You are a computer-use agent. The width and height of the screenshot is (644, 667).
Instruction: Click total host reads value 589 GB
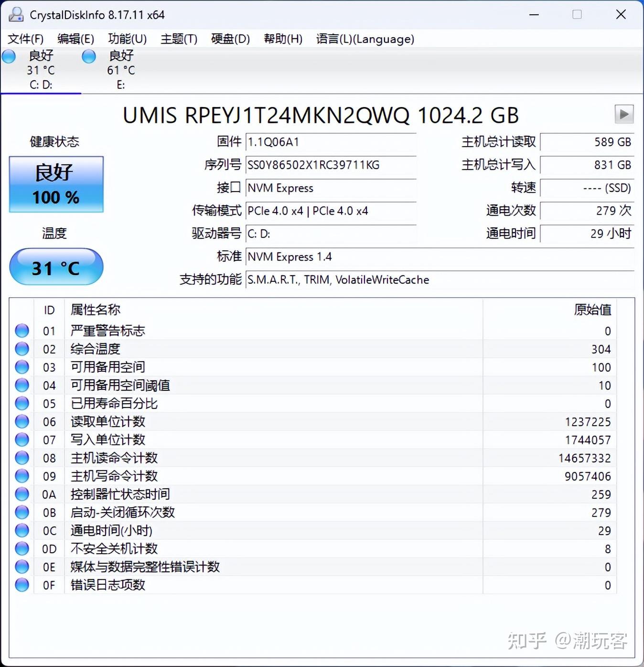click(587, 142)
